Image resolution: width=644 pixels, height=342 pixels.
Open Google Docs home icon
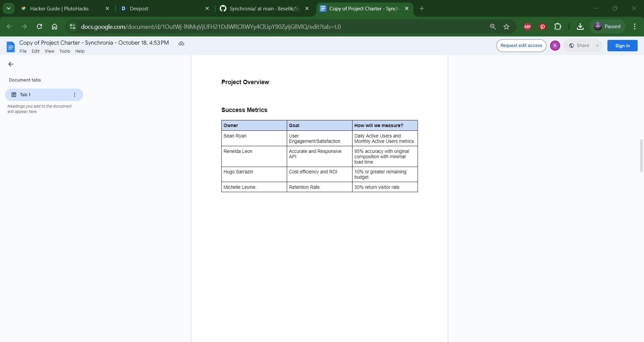click(x=11, y=47)
